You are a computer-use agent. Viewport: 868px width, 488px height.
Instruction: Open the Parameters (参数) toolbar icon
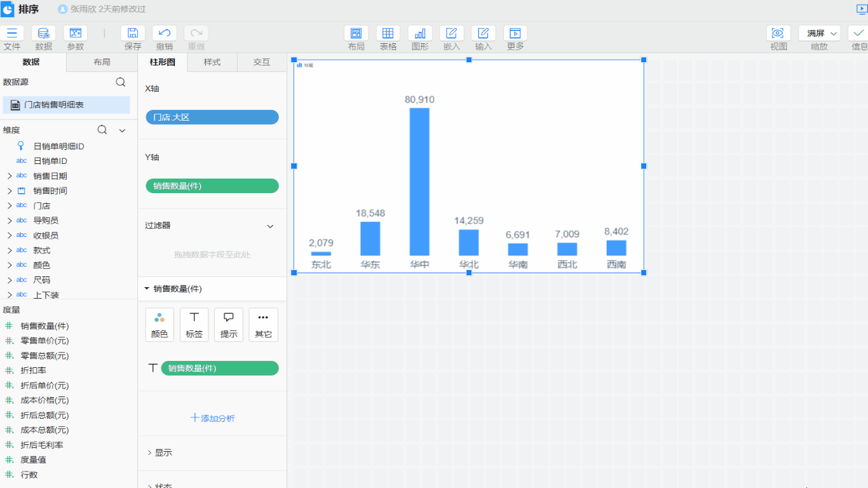(75, 34)
